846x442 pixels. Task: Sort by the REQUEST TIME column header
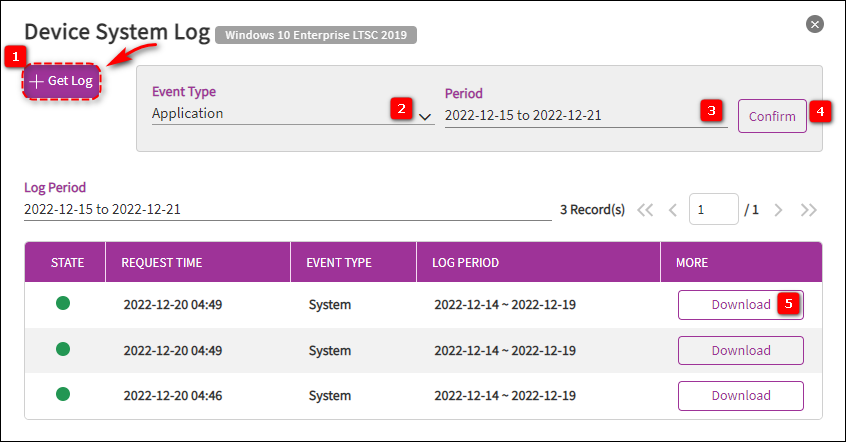pyautogui.click(x=162, y=263)
